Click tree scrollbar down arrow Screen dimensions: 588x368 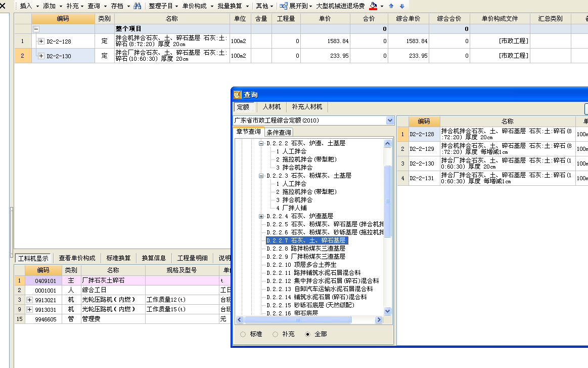click(x=388, y=311)
